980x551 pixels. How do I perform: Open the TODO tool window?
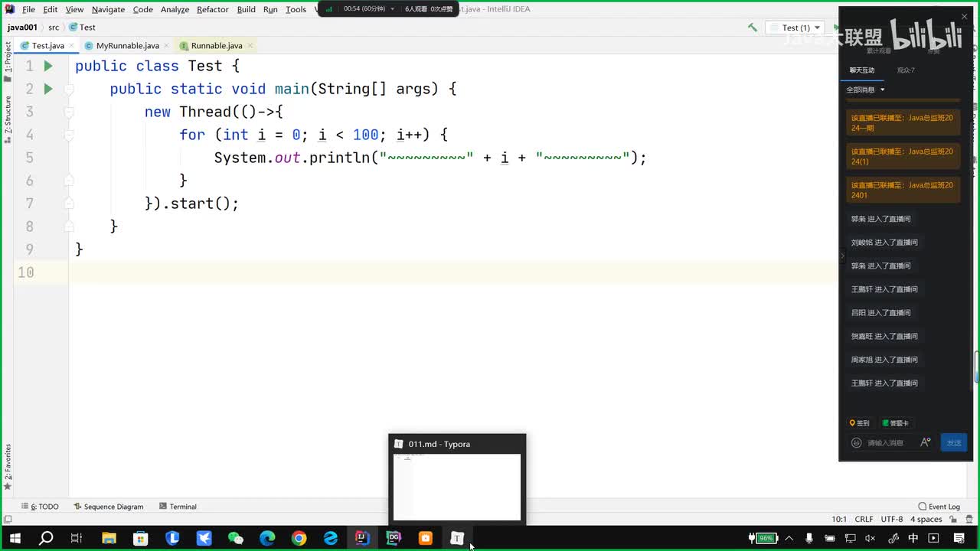click(x=40, y=507)
